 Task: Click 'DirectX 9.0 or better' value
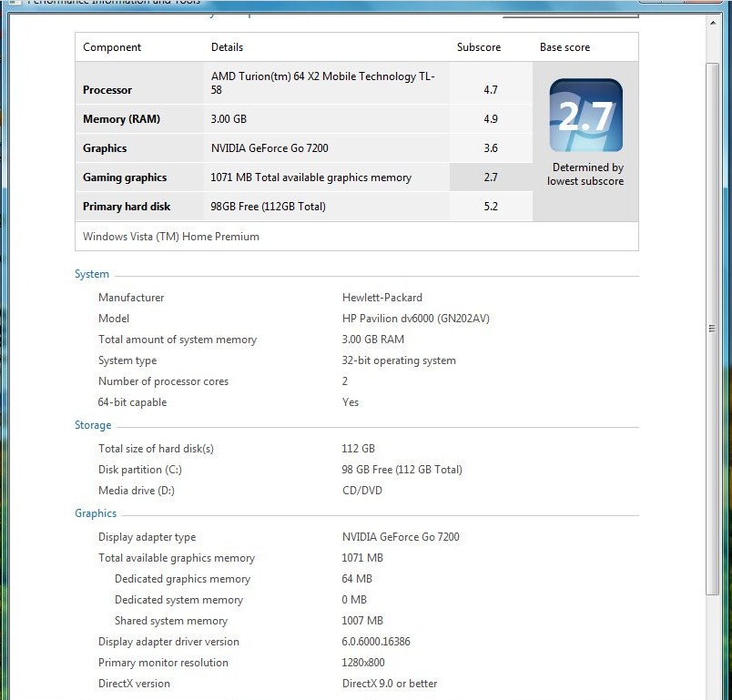click(390, 684)
